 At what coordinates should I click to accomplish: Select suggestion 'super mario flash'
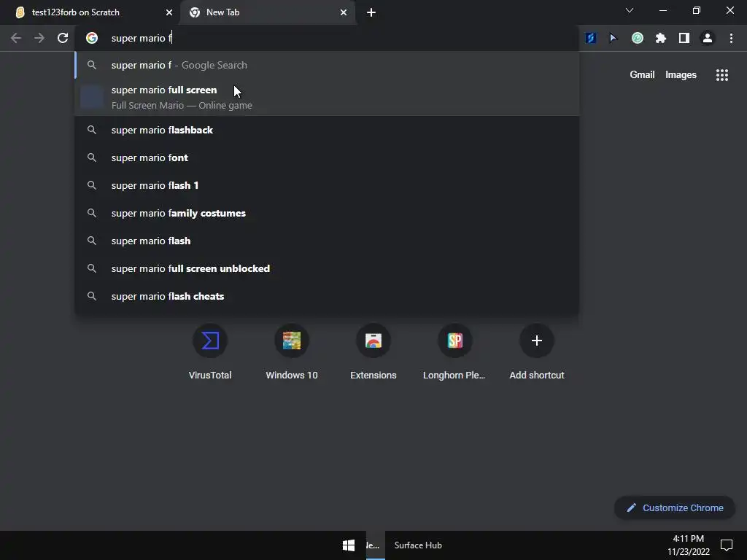(x=327, y=241)
